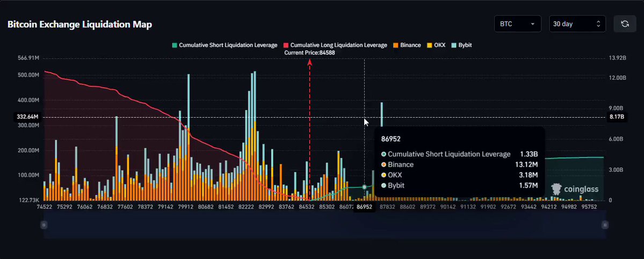Image resolution: width=644 pixels, height=259 pixels.
Task: Click the right axis value 13.92B
Action: pyautogui.click(x=617, y=58)
